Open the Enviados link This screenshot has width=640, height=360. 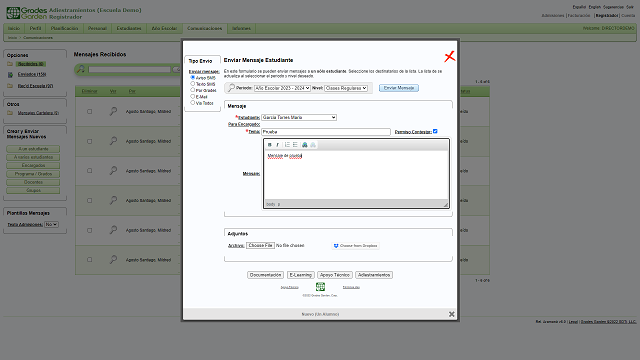pyautogui.click(x=32, y=74)
